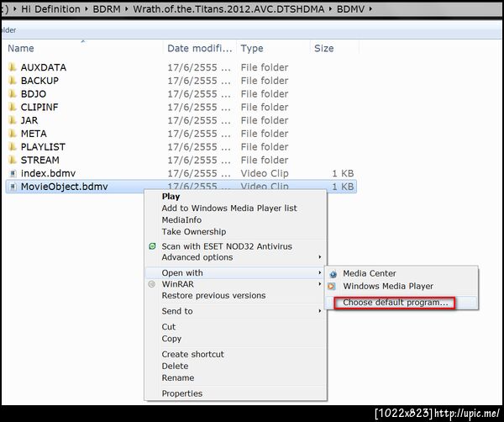Go to BDRM breadcrumb folder
Image resolution: width=504 pixels, height=422 pixels.
(107, 9)
